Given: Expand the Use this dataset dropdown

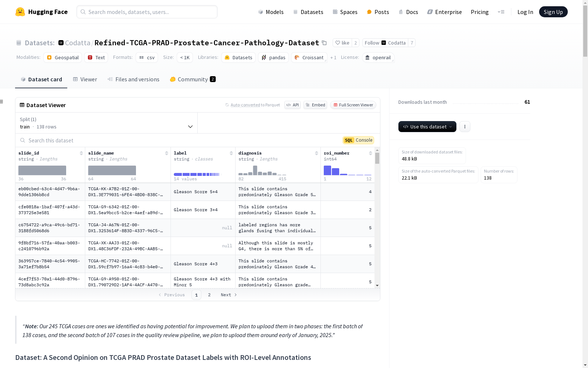Looking at the screenshot, I should pyautogui.click(x=427, y=127).
